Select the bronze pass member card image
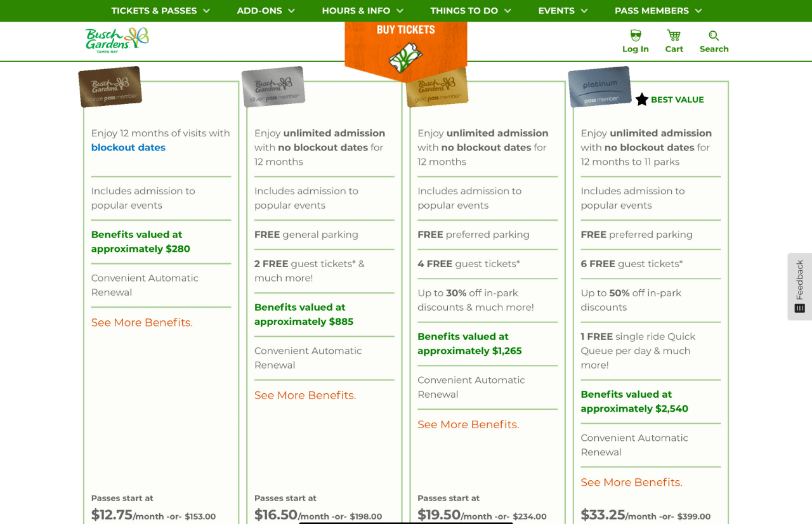Image resolution: width=812 pixels, height=524 pixels. tap(110, 87)
